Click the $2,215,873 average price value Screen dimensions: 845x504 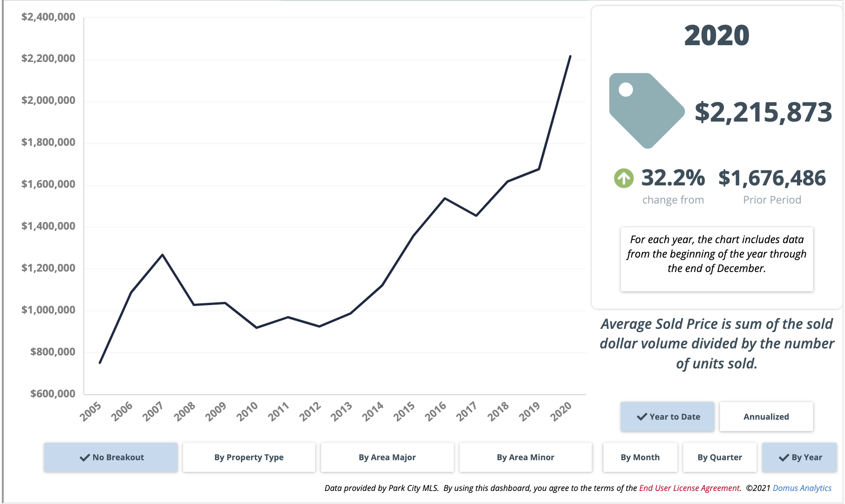[763, 112]
